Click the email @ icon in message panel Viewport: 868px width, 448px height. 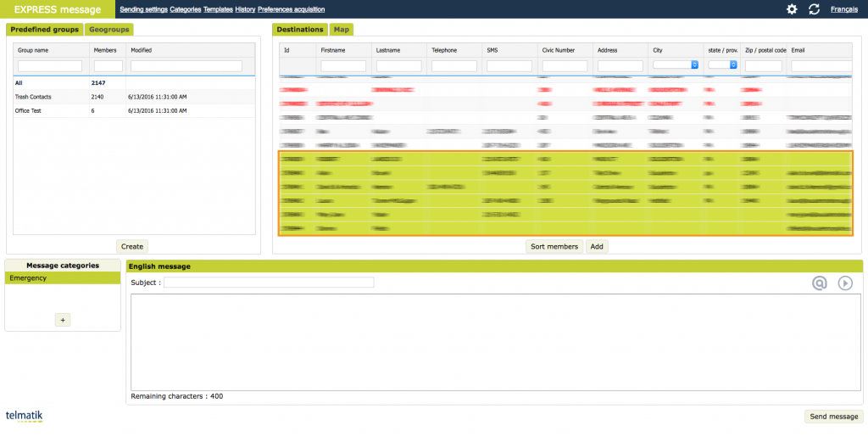tap(820, 283)
